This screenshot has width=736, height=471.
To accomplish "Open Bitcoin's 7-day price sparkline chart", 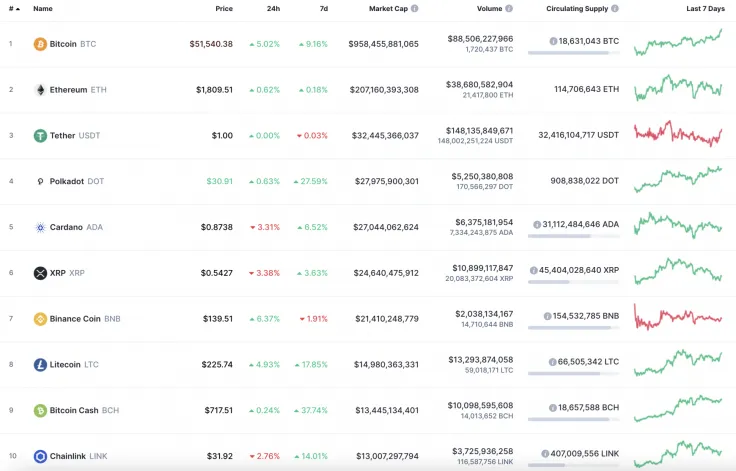I will coord(678,43).
